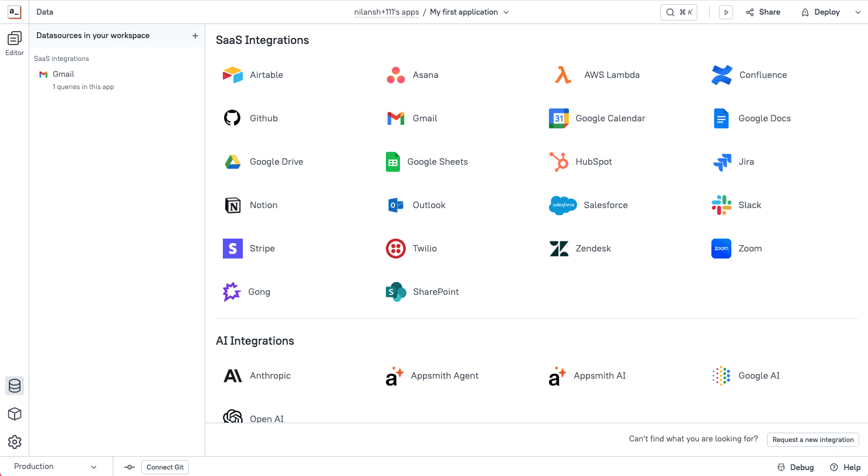868x476 pixels.
Task: Select the Gmail datasource in workspace list
Action: (63, 74)
